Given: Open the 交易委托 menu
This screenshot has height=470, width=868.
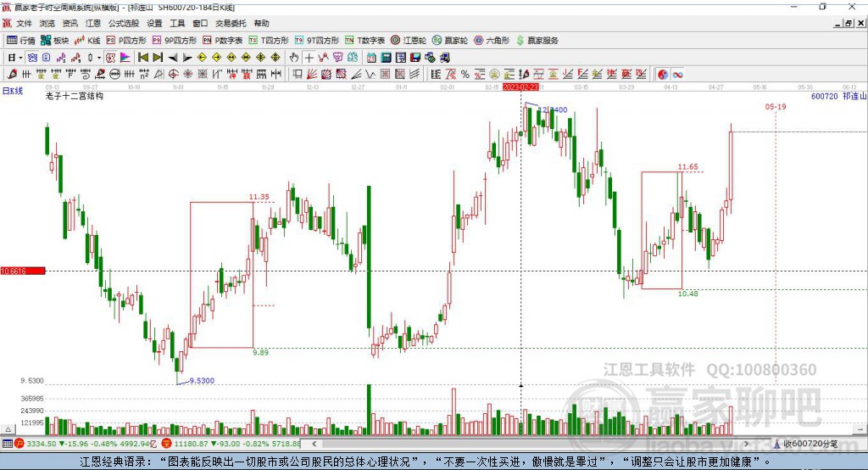Looking at the screenshot, I should 231,23.
